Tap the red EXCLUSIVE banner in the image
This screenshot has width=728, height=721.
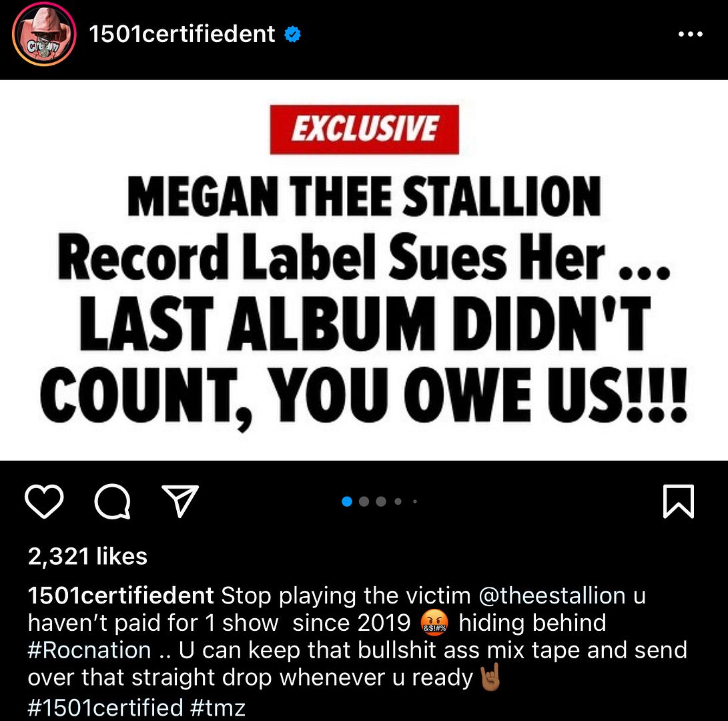click(364, 130)
